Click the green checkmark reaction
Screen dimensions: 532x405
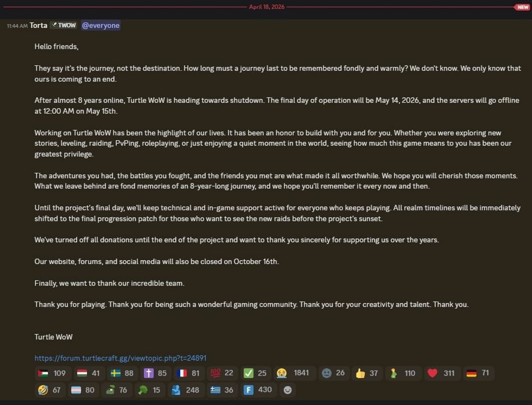(x=255, y=373)
